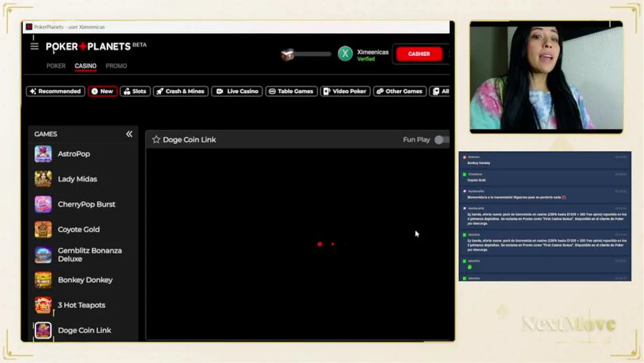The width and height of the screenshot is (644, 363).
Task: Select Coyote Gold text label
Action: tap(79, 229)
